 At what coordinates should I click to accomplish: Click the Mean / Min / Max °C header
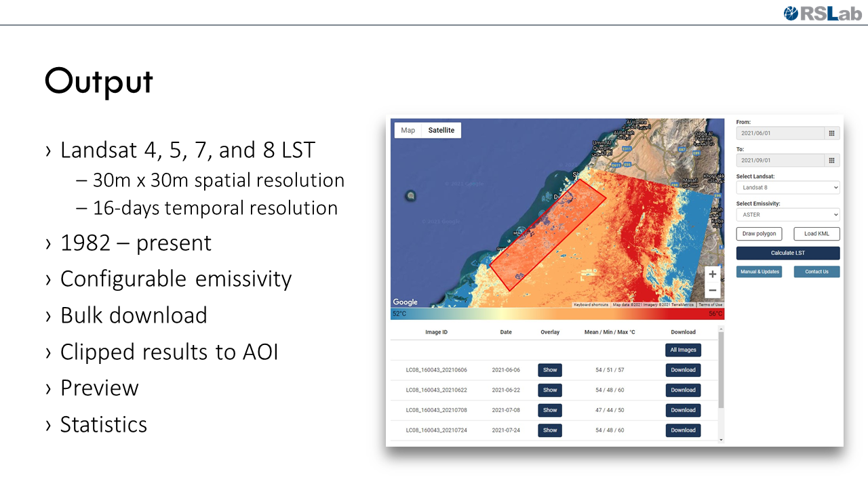coord(610,332)
